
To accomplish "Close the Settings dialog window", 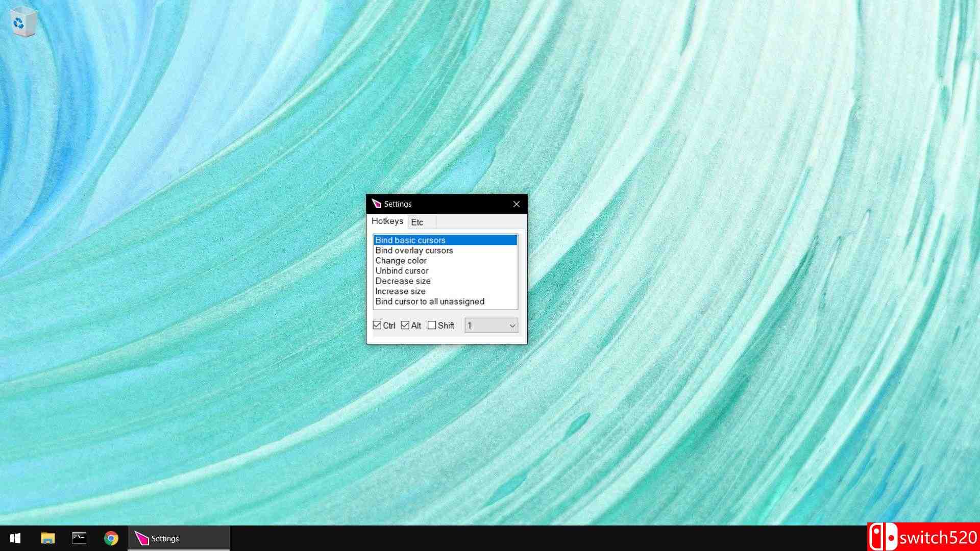I will point(517,204).
